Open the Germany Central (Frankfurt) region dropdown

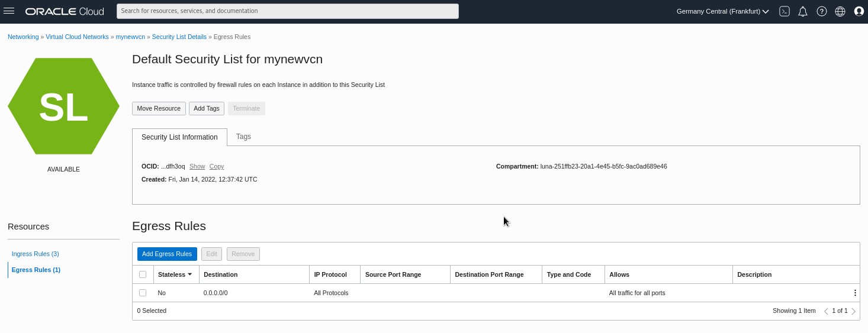(722, 11)
